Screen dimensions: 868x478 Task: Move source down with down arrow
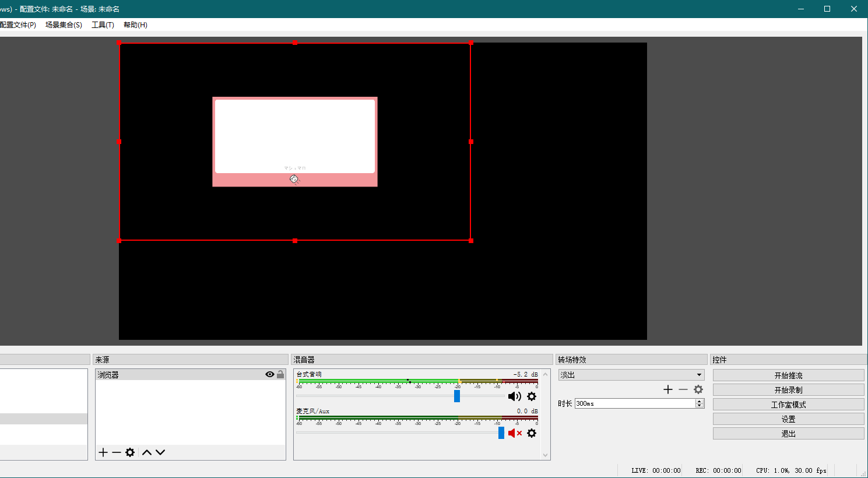160,452
